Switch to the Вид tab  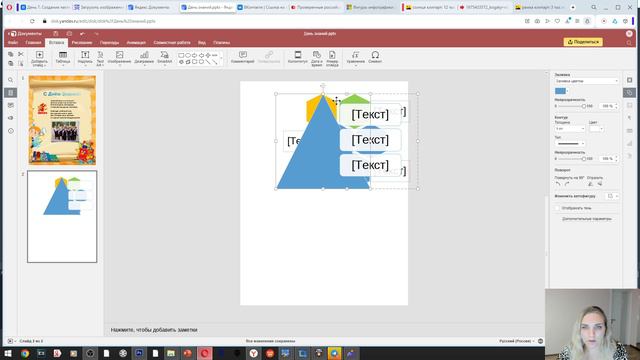pos(202,42)
